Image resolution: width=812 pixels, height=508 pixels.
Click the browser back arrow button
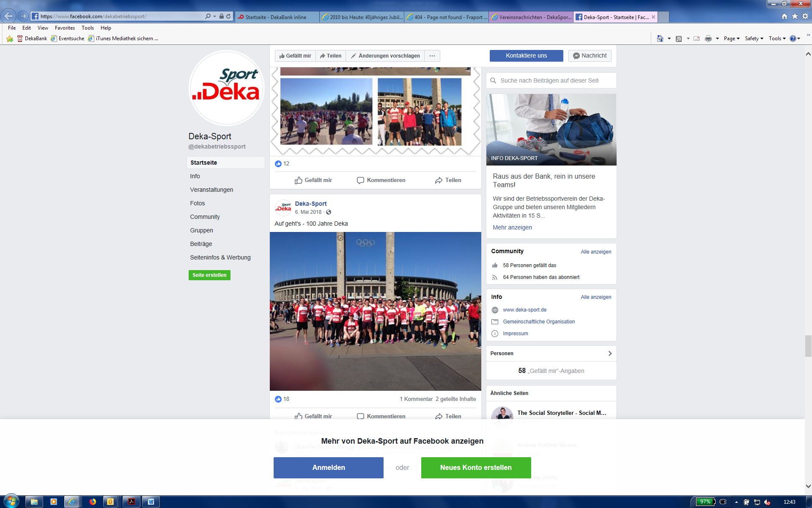[8, 16]
